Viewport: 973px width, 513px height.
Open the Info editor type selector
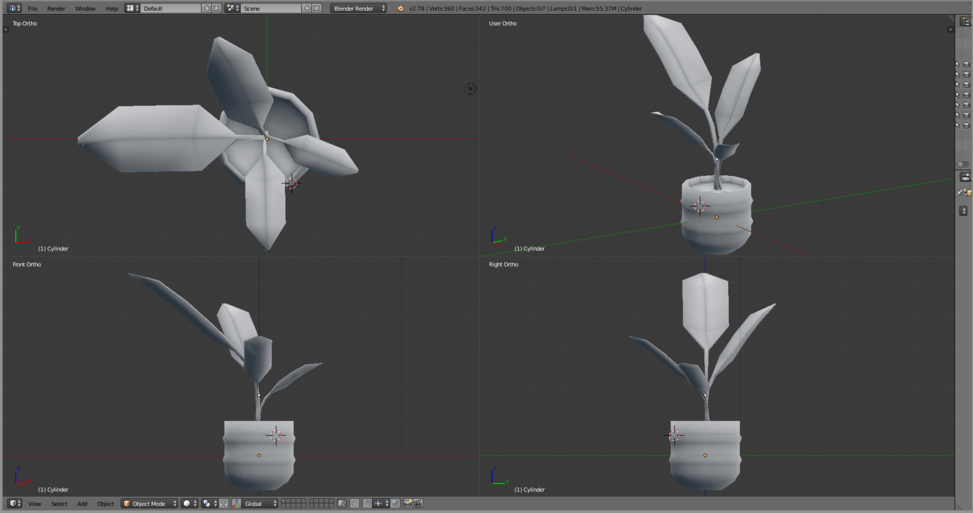(14, 8)
